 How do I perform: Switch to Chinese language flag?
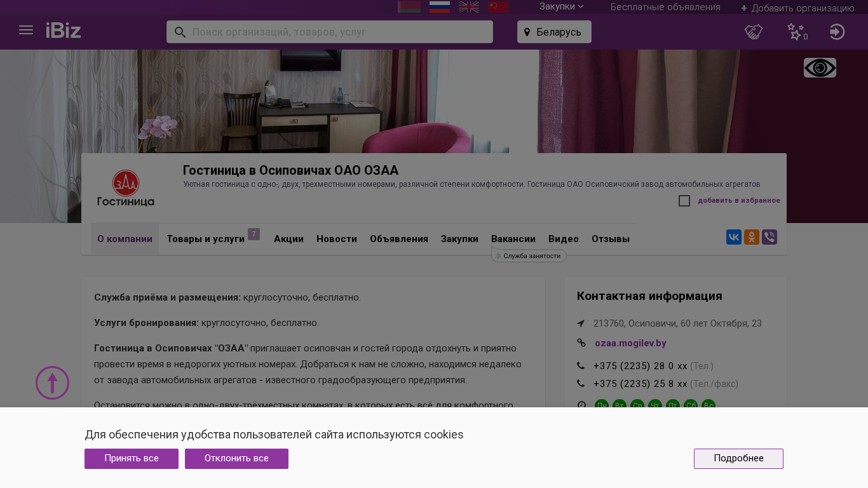[x=498, y=7]
